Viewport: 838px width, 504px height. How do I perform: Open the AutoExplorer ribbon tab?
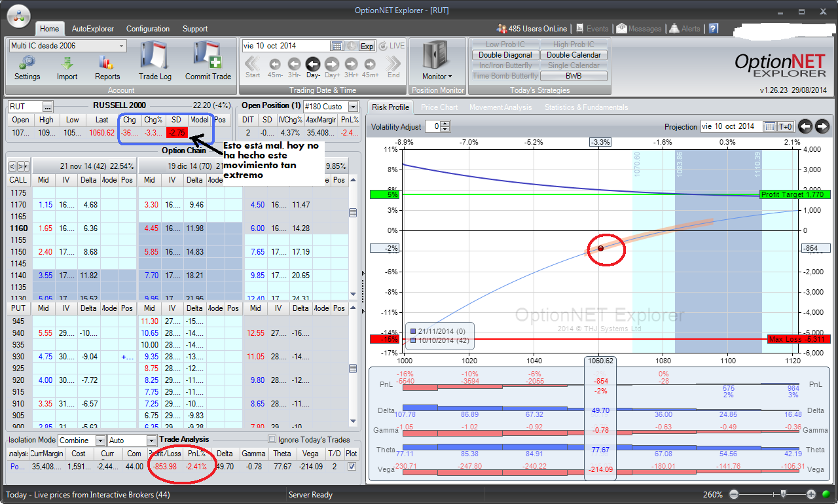tap(92, 29)
